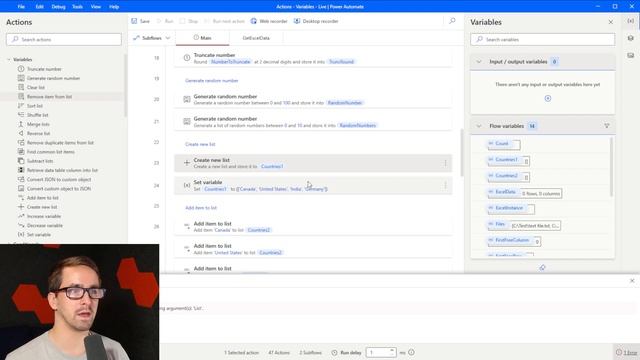Screen dimensions: 640x360
Task: Open the Edit menu
Action: pos(40,7)
